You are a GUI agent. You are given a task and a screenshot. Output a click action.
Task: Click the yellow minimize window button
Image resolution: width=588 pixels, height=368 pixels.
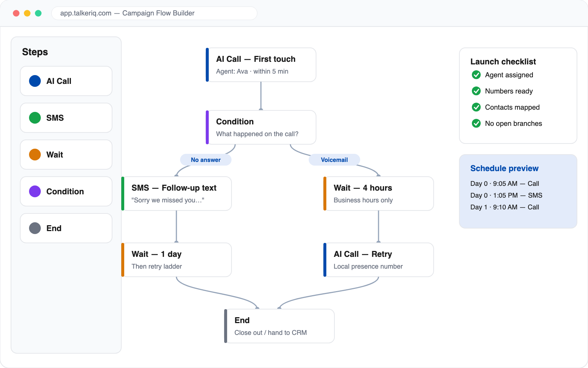tap(27, 13)
